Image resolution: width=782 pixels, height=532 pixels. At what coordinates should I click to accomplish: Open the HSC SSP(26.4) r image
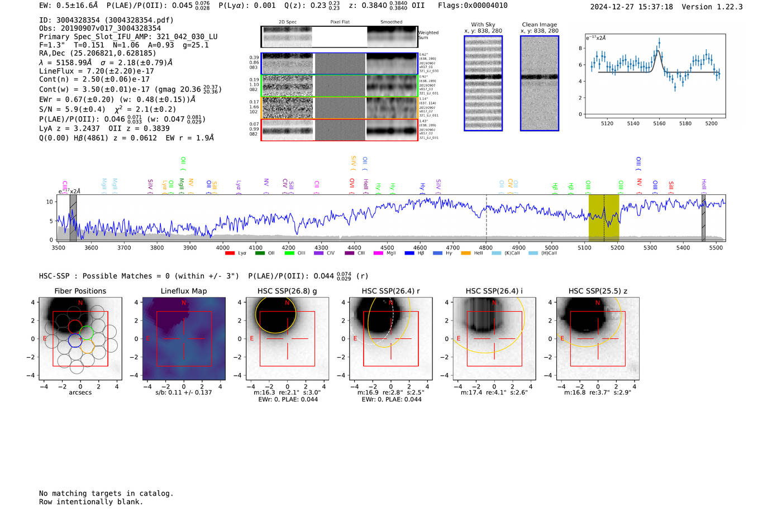click(x=391, y=338)
